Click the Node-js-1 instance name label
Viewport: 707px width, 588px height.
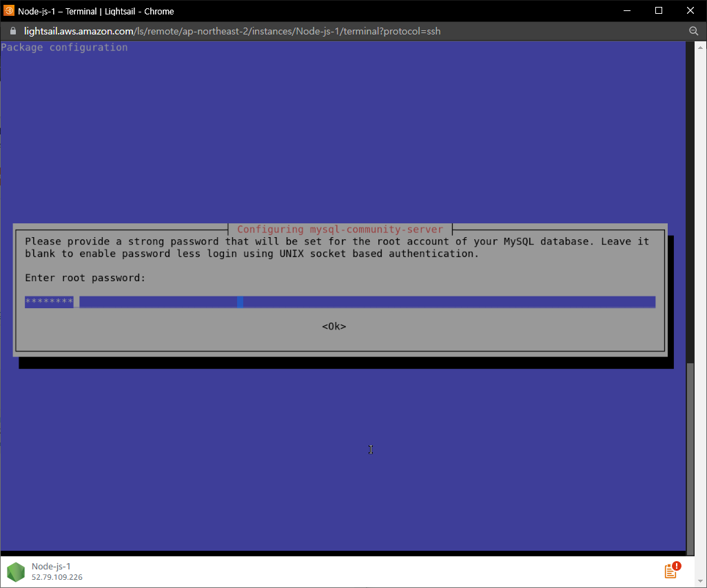click(x=51, y=566)
